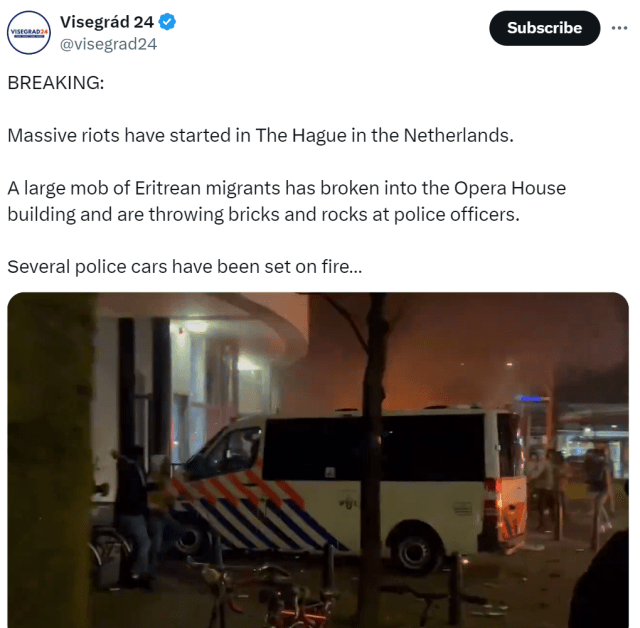This screenshot has height=628, width=640.
Task: Click the 'Several police cars' sentence
Action: [184, 267]
